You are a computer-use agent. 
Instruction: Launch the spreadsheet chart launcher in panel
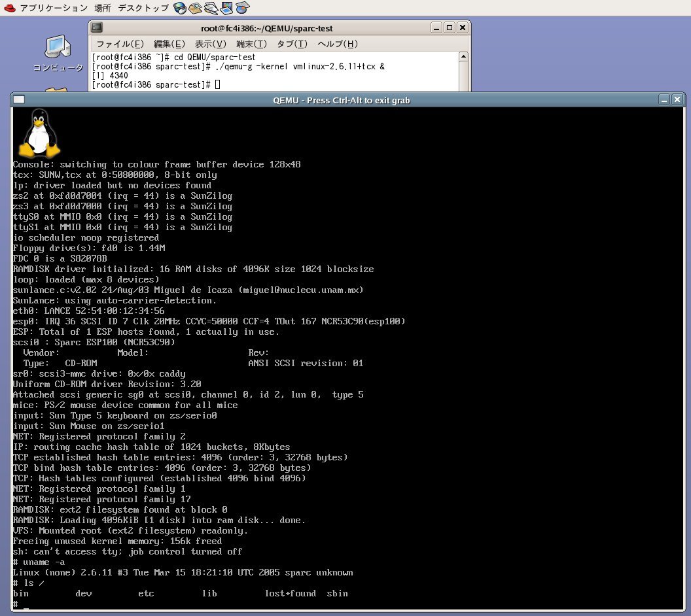click(242, 8)
